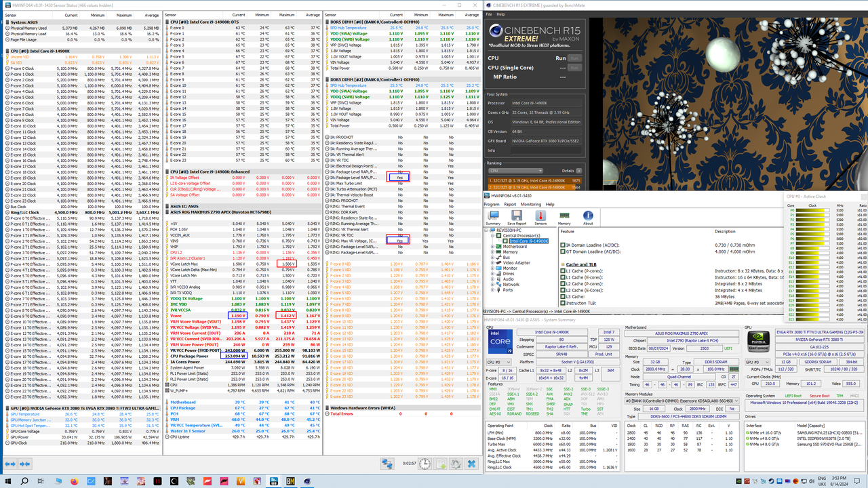Viewport: 868px width, 488px height.
Task: Open the Monitoring menu in HWiNFO
Action: click(530, 204)
